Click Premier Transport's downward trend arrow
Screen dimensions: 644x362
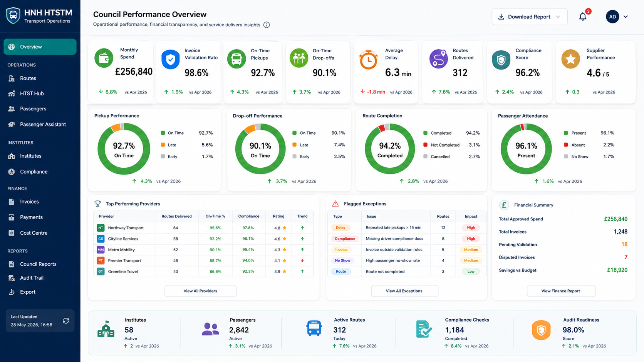coord(302,261)
